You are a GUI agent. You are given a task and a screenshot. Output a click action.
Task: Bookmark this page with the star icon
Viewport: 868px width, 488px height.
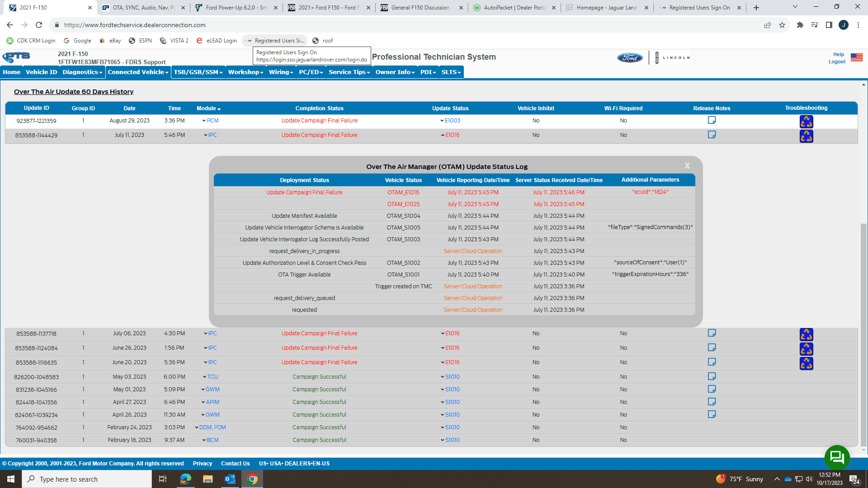tap(782, 25)
